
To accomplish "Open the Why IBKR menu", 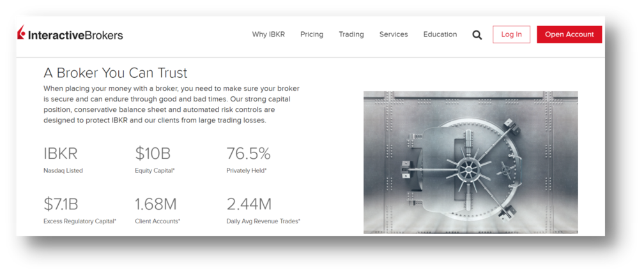I will tap(268, 34).
